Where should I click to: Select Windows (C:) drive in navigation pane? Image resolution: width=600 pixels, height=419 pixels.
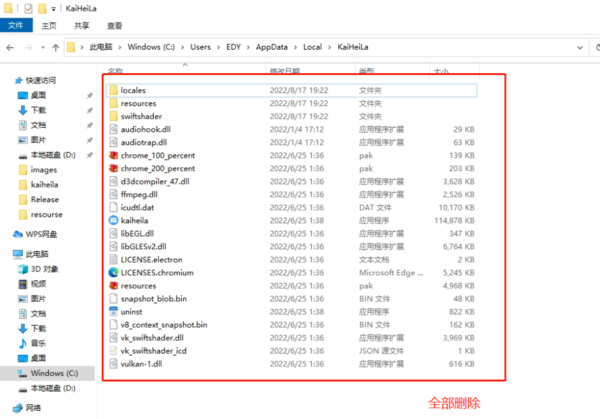point(48,373)
